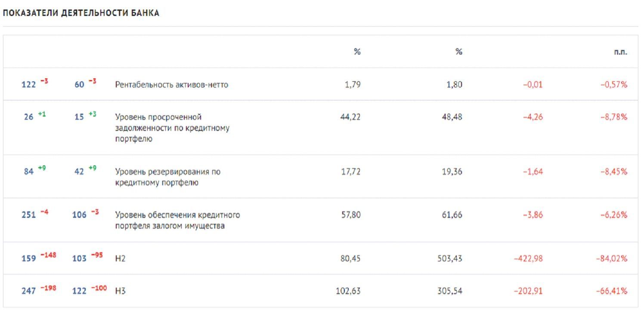Click rank number 122 in the Рентабельность активов-нетто row

(x=29, y=85)
